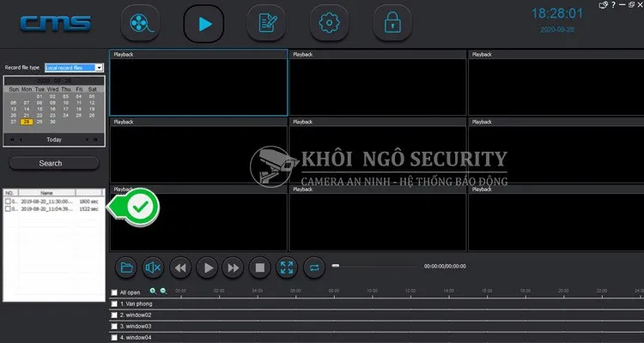The image size is (644, 343).
Task: Zoom out the timeline magnifier
Action: pos(163,291)
